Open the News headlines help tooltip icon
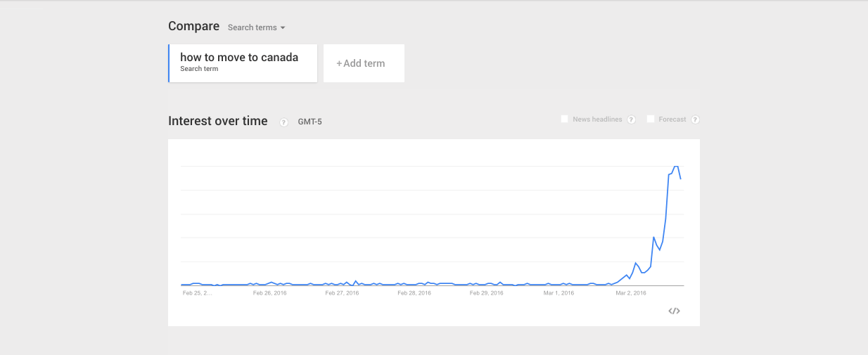This screenshot has height=355, width=868. (632, 120)
